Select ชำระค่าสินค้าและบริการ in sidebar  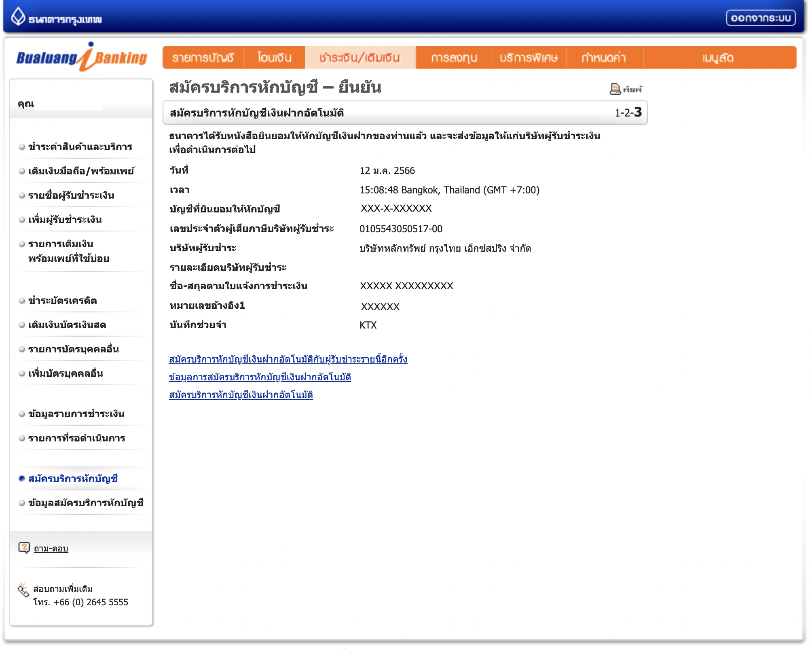[80, 147]
